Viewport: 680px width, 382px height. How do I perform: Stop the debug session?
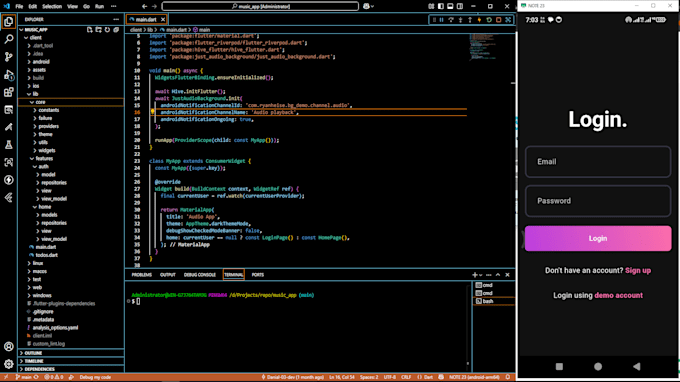tap(498, 20)
